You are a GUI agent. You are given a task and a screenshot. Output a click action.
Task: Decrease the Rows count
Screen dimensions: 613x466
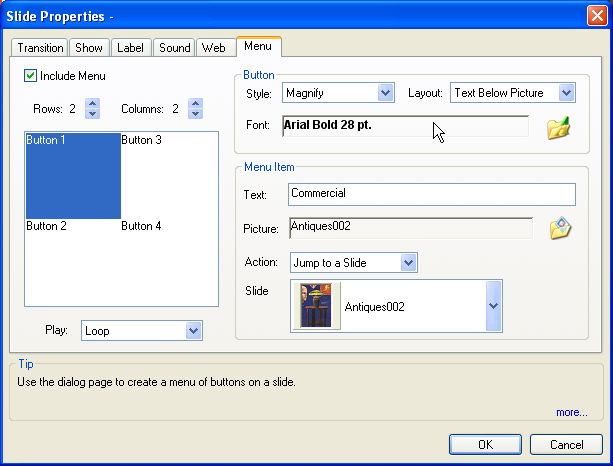(x=92, y=114)
